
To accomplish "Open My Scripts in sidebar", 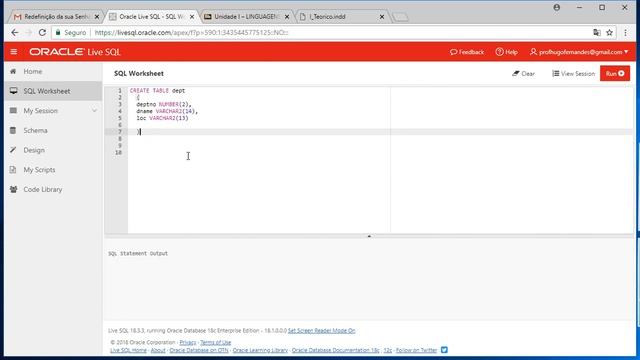I will 39,169.
